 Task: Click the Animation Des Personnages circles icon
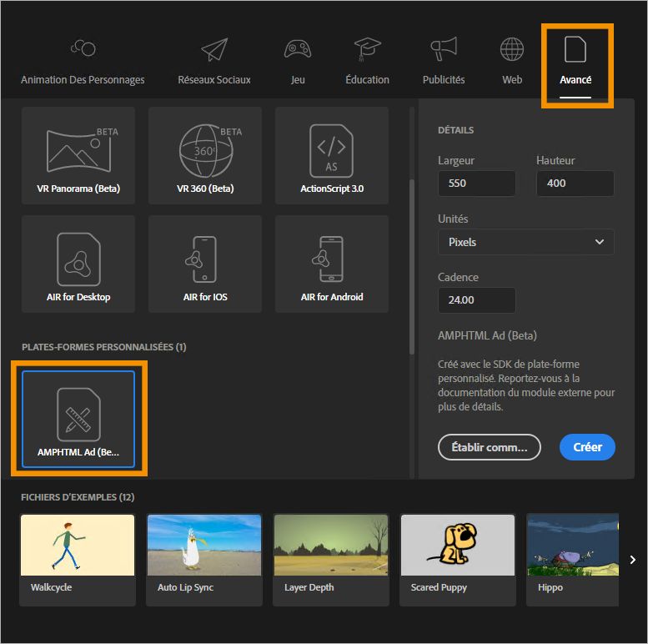click(x=83, y=48)
